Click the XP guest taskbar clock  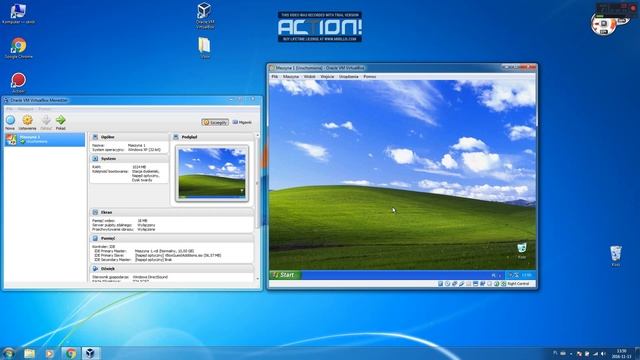(527, 275)
